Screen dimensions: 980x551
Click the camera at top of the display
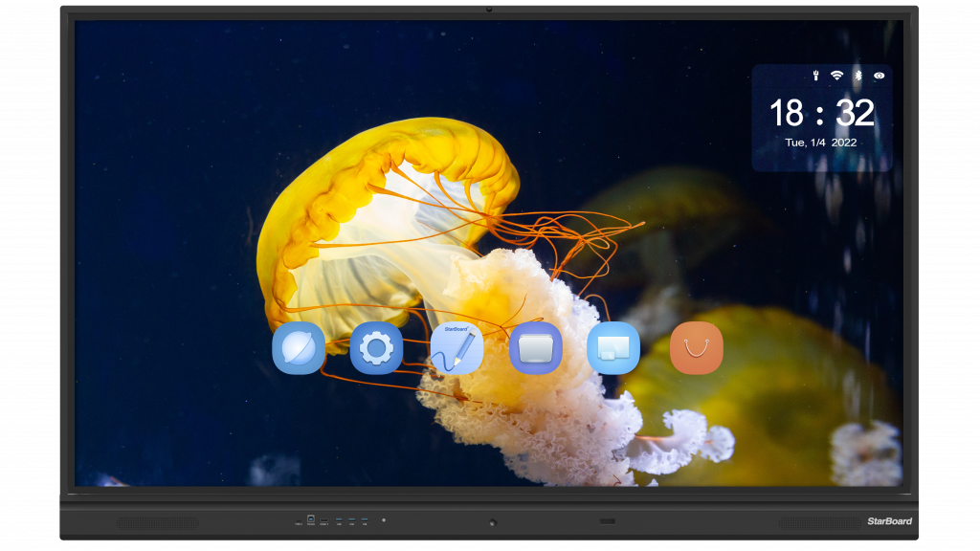point(489,10)
